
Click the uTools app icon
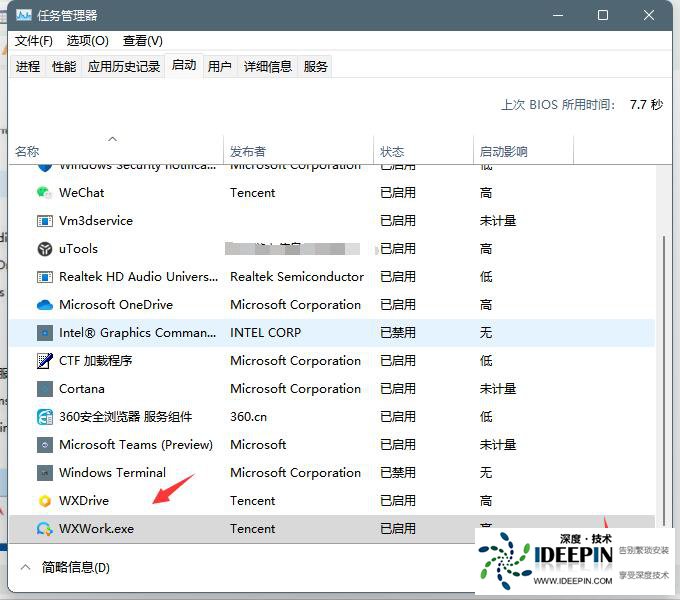pyautogui.click(x=44, y=249)
